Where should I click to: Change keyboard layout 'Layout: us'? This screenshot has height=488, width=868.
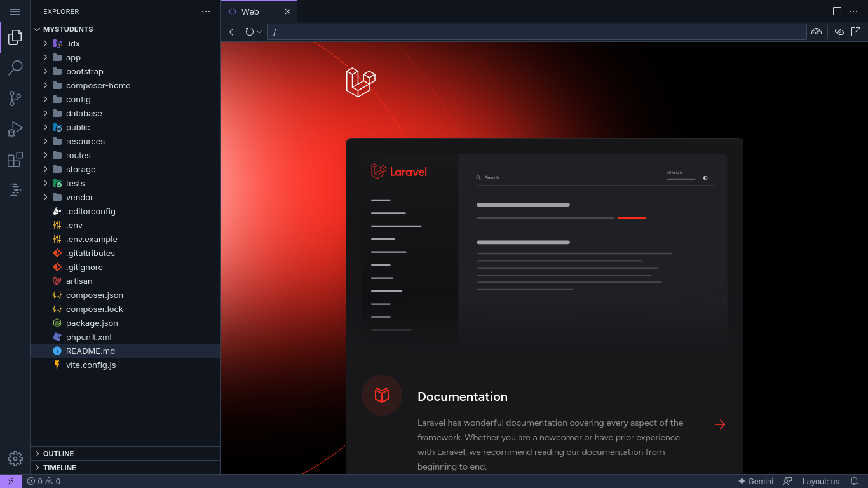(821, 481)
